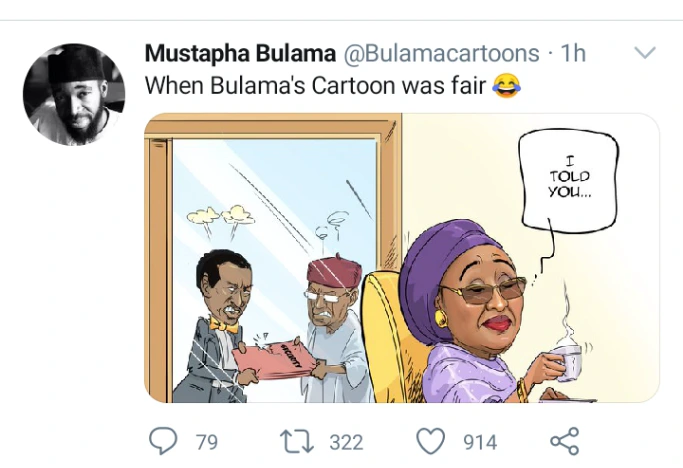Image resolution: width=683 pixels, height=468 pixels.
Task: Like the tweet with the heart icon
Action: tap(431, 441)
